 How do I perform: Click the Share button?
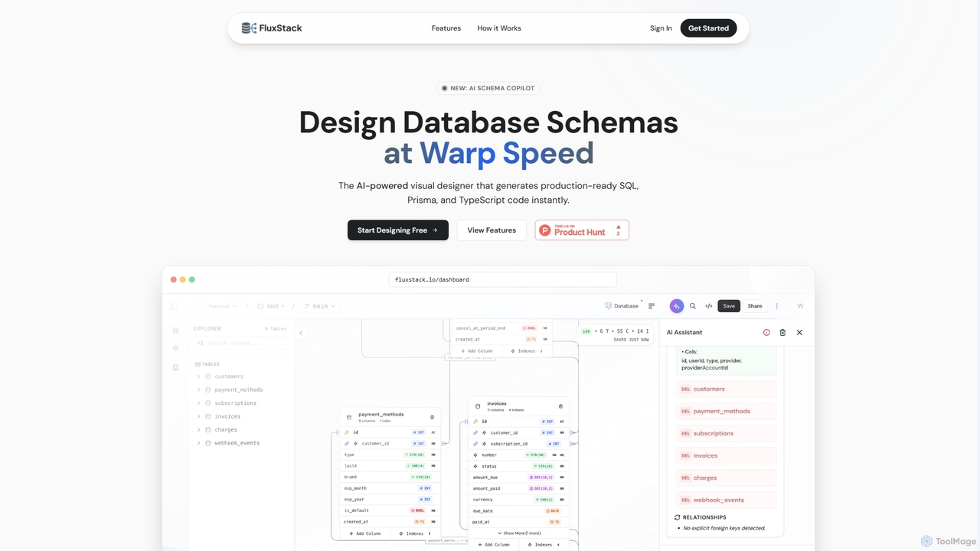pyautogui.click(x=755, y=306)
